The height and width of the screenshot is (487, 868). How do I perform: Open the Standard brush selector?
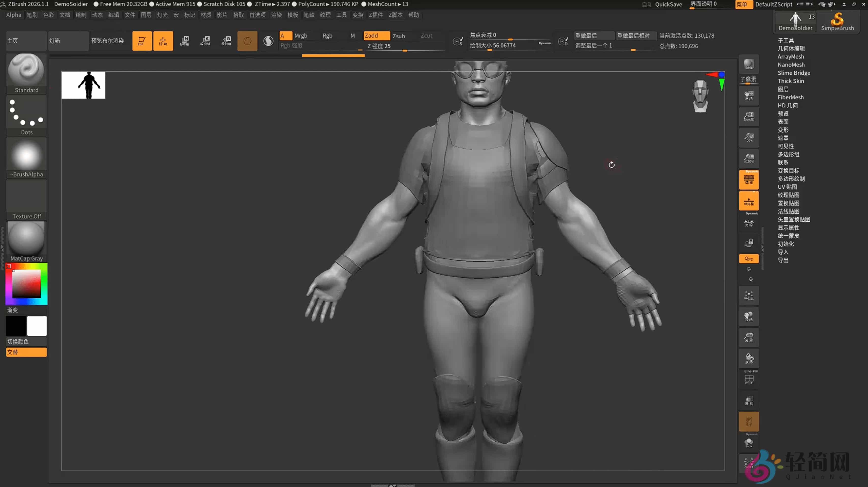tap(26, 71)
